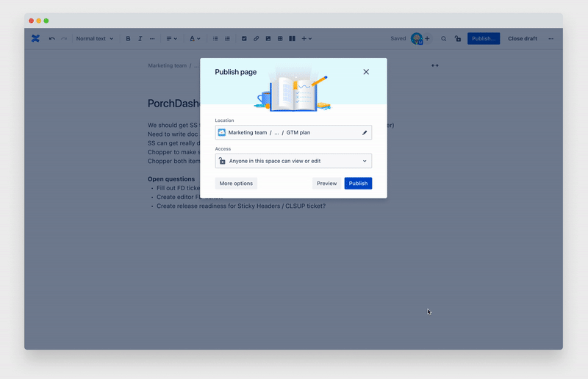
Task: Edit location with the pencil icon
Action: click(365, 133)
